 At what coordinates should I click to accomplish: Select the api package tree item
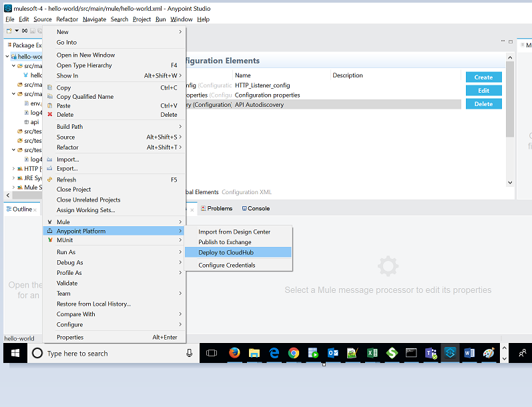point(31,122)
